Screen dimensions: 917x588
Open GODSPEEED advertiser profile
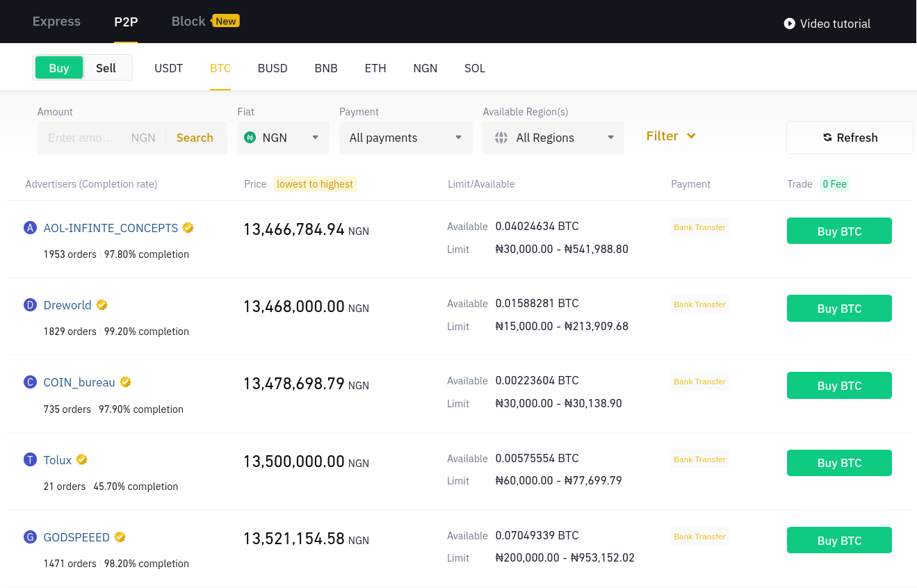click(76, 537)
